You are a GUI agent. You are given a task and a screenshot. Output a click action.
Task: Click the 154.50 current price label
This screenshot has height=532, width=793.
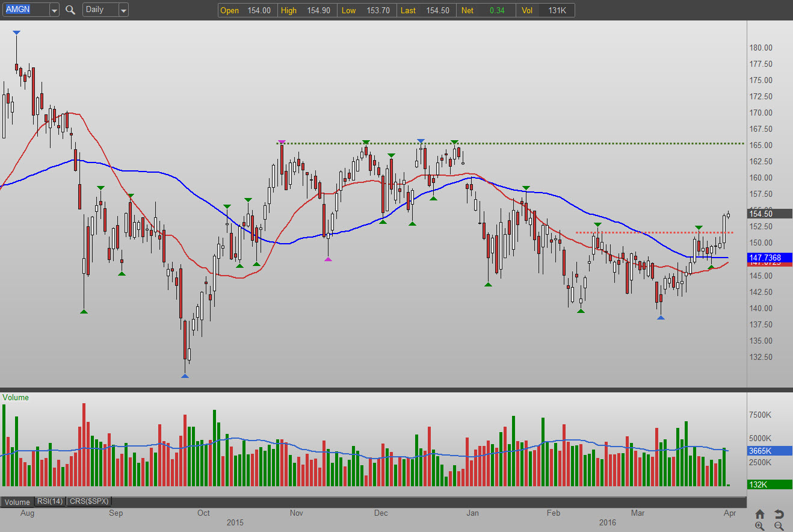coord(770,214)
